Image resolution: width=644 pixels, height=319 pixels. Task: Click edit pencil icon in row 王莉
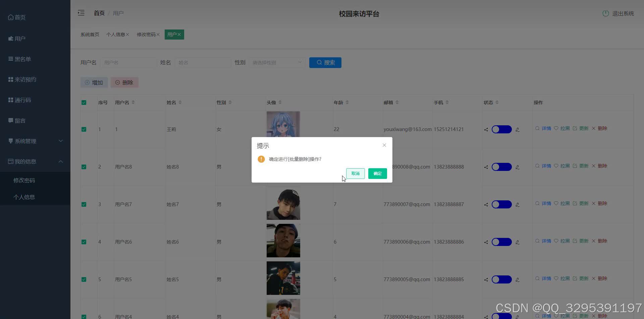[518, 130]
